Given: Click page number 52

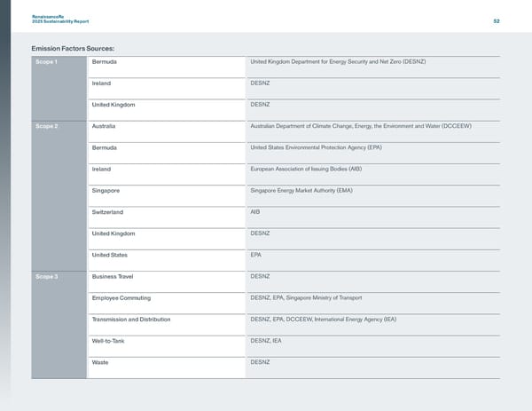Looking at the screenshot, I should (x=497, y=21).
